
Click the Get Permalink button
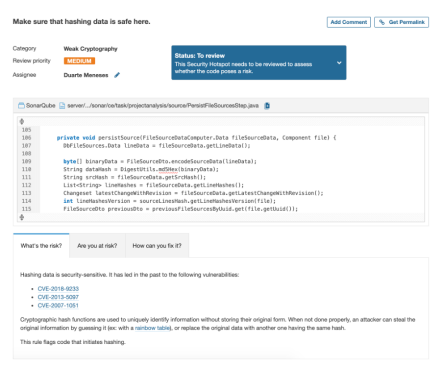(x=401, y=22)
